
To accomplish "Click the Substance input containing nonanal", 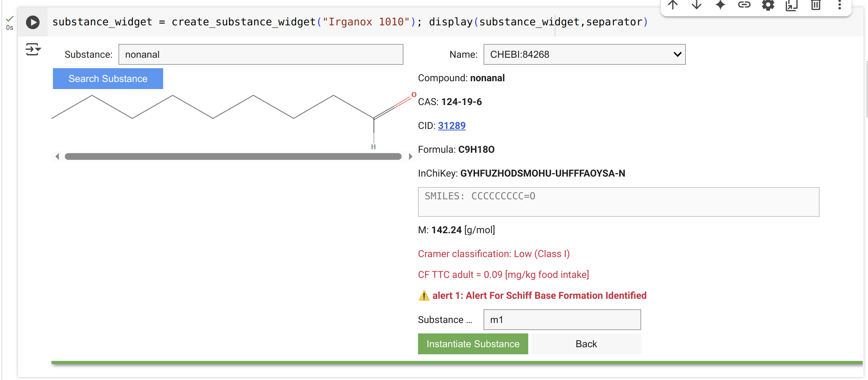I will (x=261, y=54).
